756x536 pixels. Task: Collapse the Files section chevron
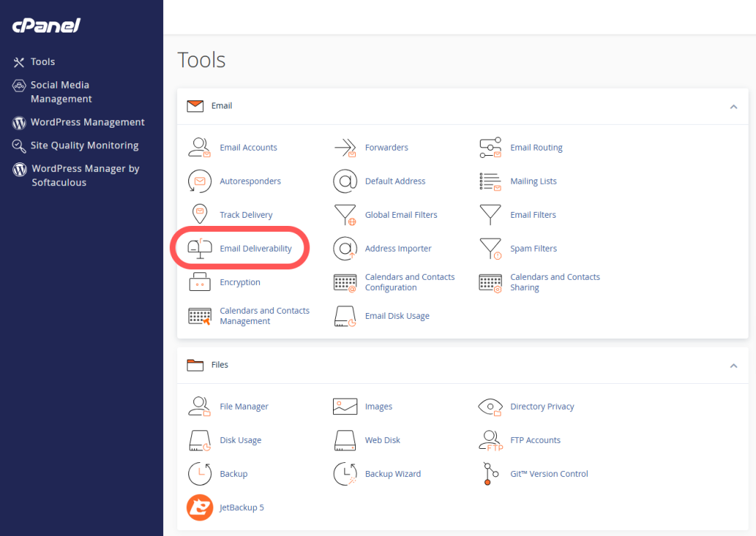point(733,365)
